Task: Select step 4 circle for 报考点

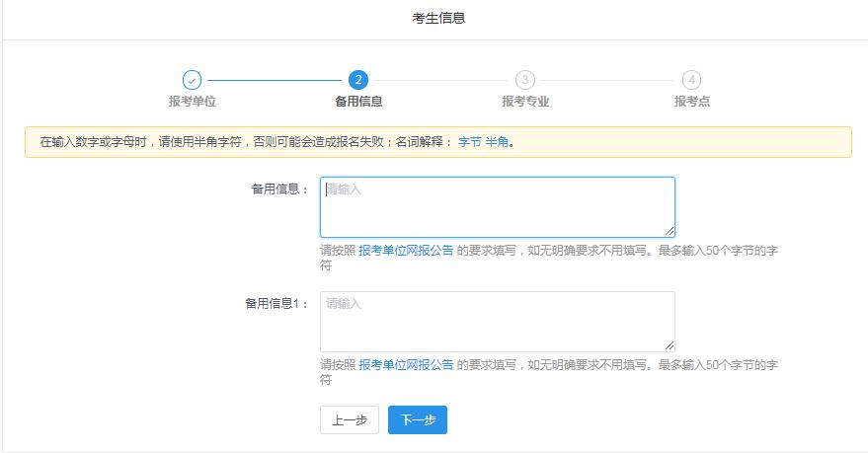Action: [691, 80]
